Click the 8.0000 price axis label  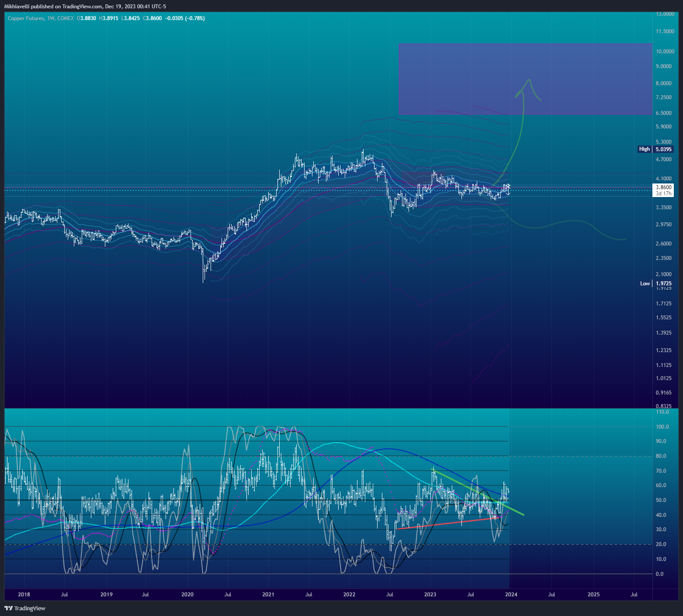(x=664, y=83)
